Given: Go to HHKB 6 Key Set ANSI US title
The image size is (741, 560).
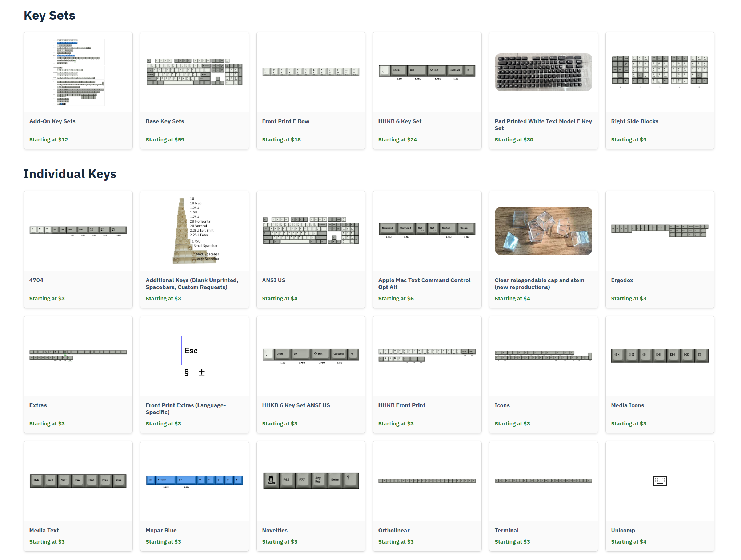Looking at the screenshot, I should 296,405.
